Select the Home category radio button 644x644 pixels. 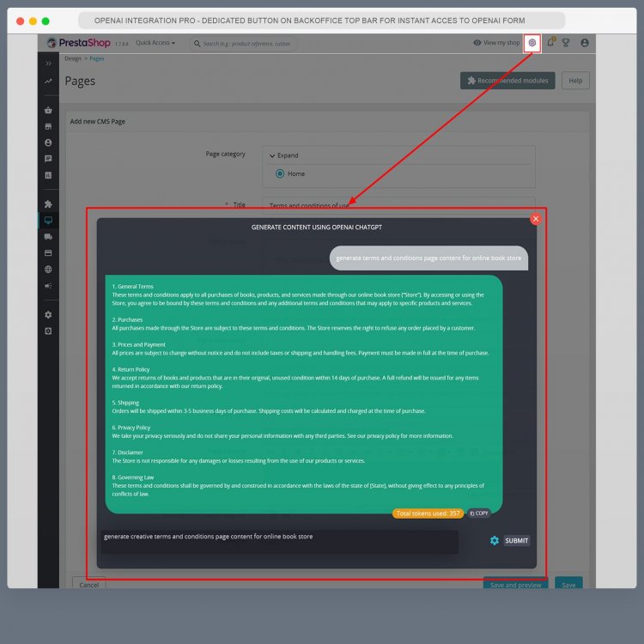[x=280, y=173]
